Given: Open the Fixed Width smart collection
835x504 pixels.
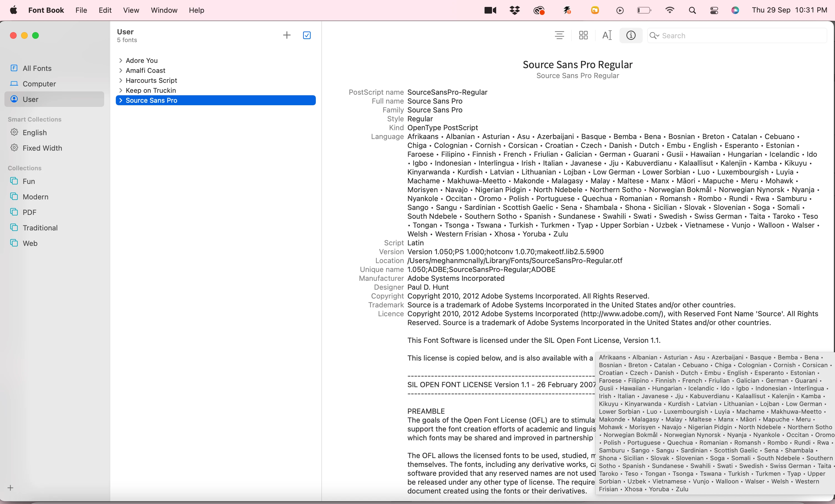Looking at the screenshot, I should (42, 148).
